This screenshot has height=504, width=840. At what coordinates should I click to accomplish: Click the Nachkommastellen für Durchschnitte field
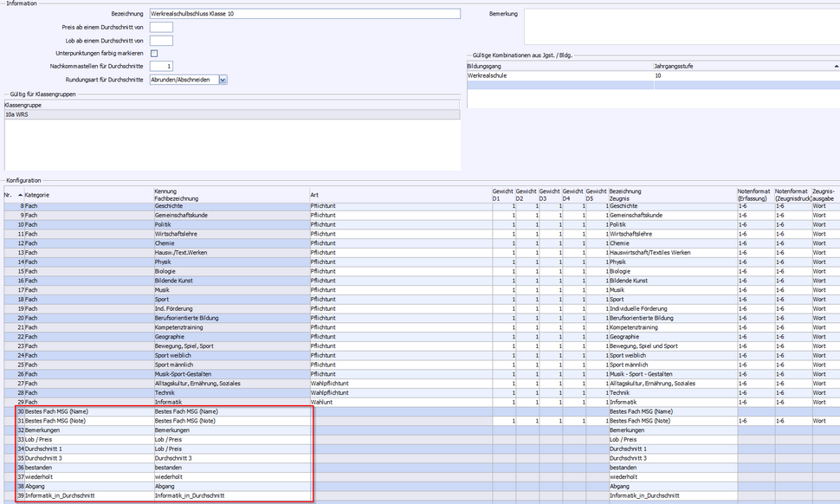tap(161, 67)
